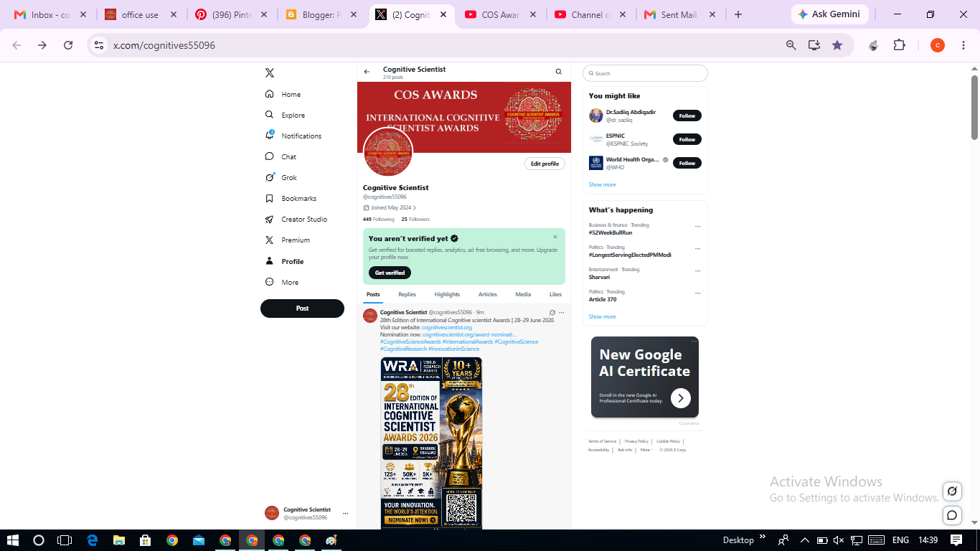Viewport: 980px width, 551px height.
Task: Open Bookmarks in the X sidebar
Action: click(x=291, y=198)
